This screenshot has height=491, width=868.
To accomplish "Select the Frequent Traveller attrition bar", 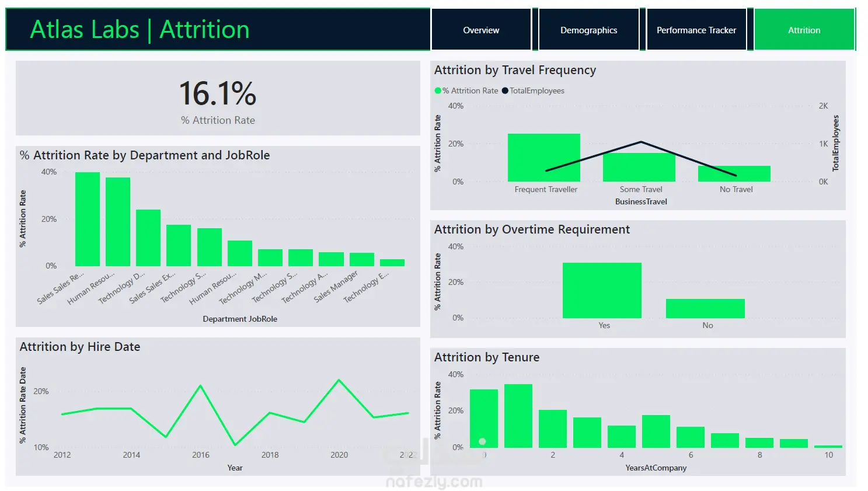I will coord(544,158).
